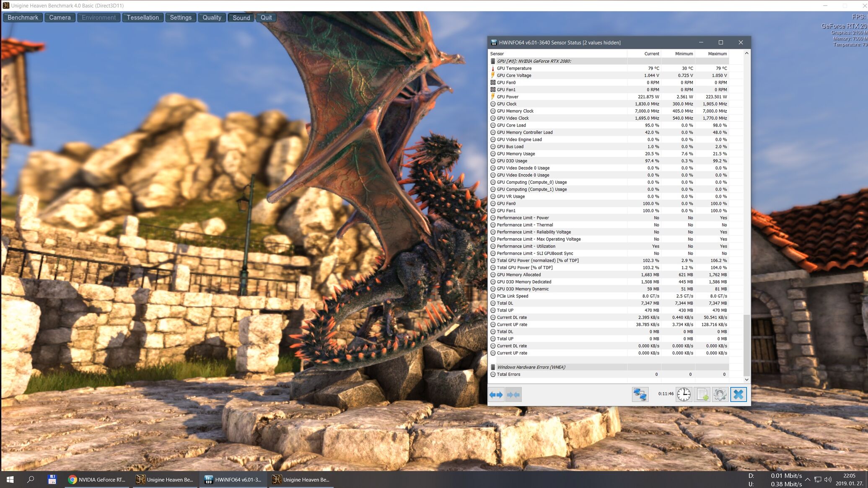Select GPU Video Engine Load row
Viewport: 868px width, 488px height.
click(609, 139)
